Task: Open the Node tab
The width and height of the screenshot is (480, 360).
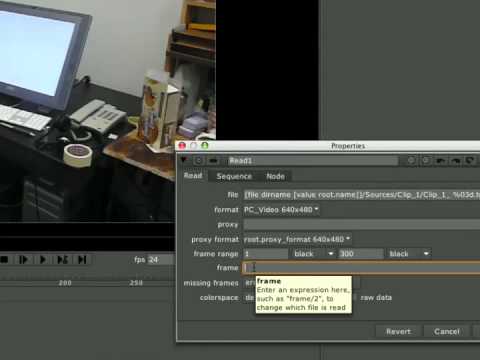Action: [275, 176]
